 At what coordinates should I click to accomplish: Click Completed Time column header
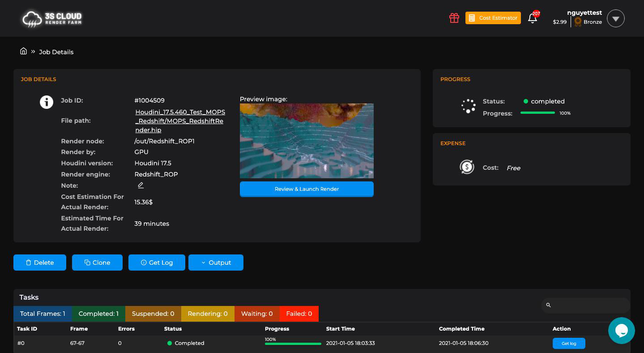tap(462, 329)
